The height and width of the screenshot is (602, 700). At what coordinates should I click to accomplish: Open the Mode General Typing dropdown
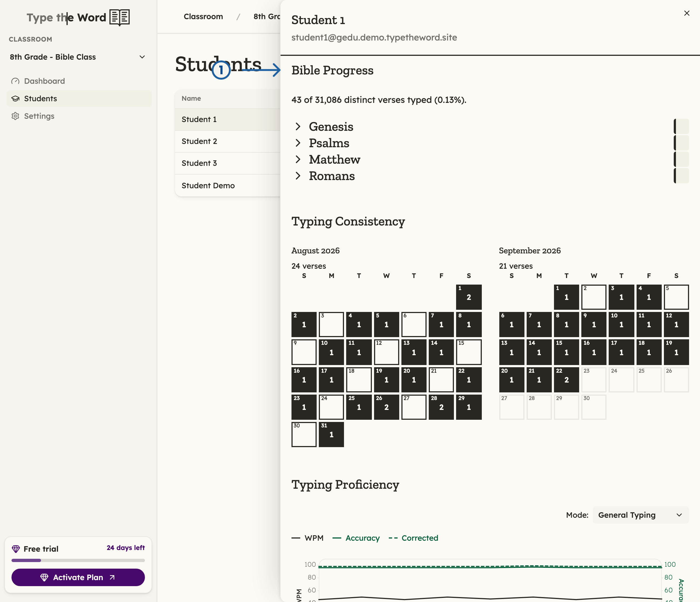[641, 515]
